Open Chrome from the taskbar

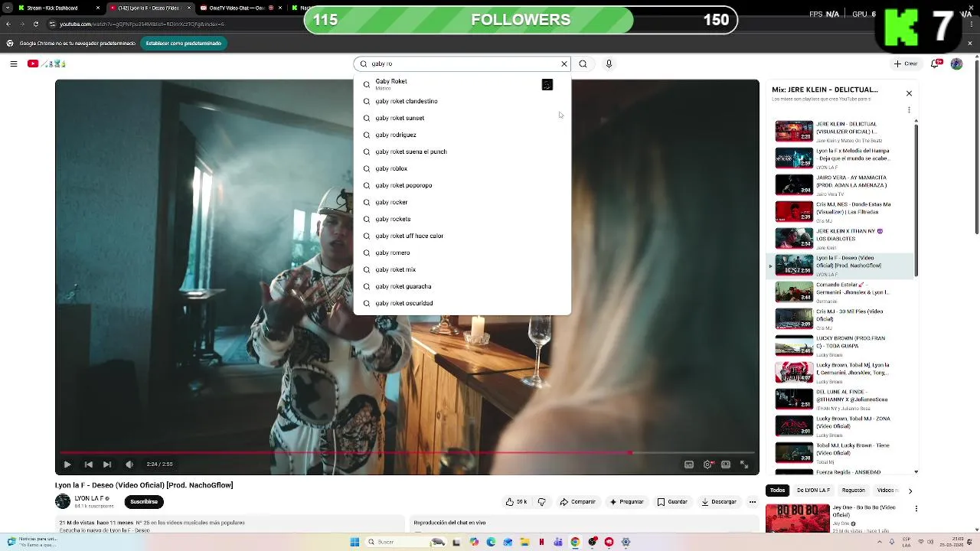click(x=575, y=542)
